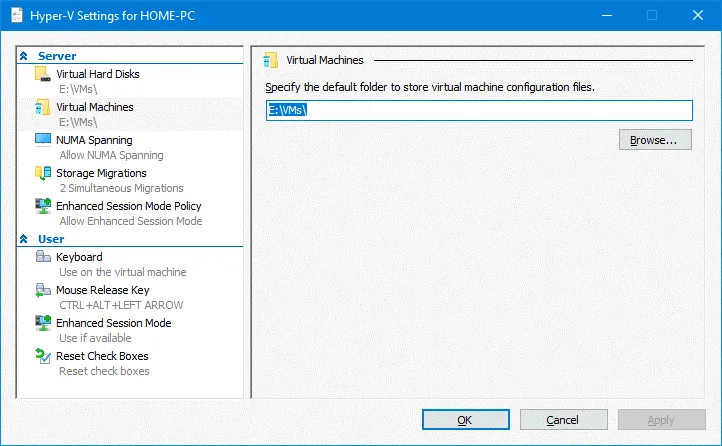722x446 pixels.
Task: Click the Enhanced Session Mode Policy icon
Action: tap(42, 207)
